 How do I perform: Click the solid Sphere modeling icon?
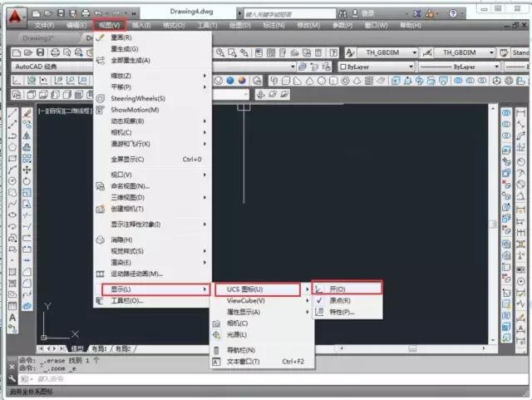(322, 81)
